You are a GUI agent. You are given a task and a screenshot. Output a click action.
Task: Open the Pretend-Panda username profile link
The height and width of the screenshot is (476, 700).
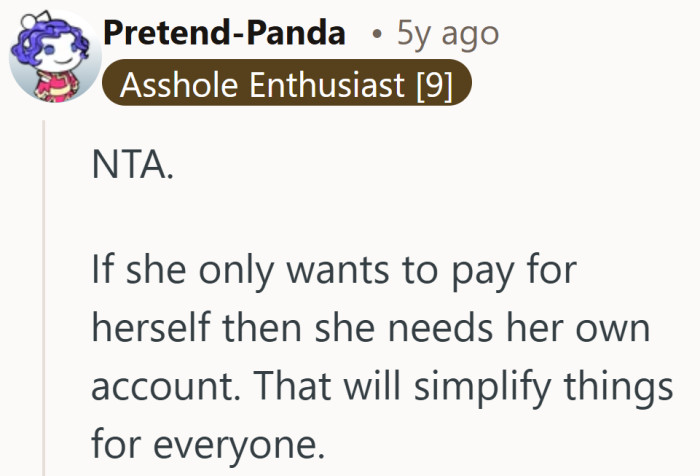coord(225,35)
